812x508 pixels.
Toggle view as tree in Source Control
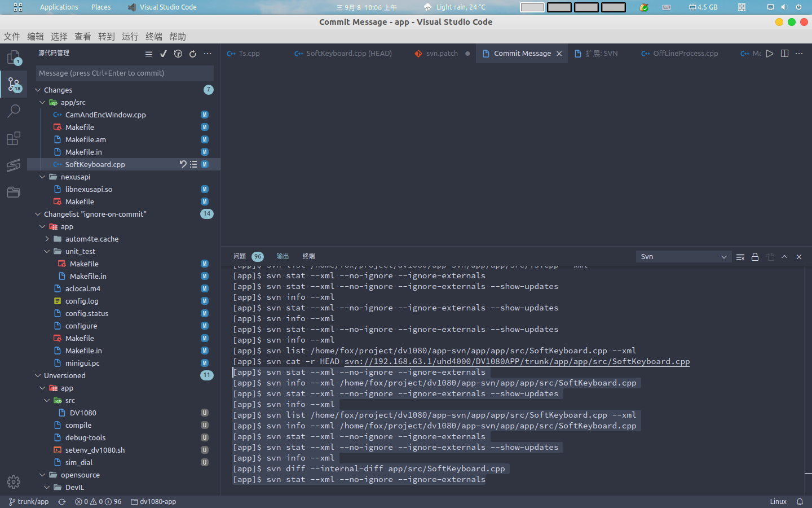tap(149, 53)
